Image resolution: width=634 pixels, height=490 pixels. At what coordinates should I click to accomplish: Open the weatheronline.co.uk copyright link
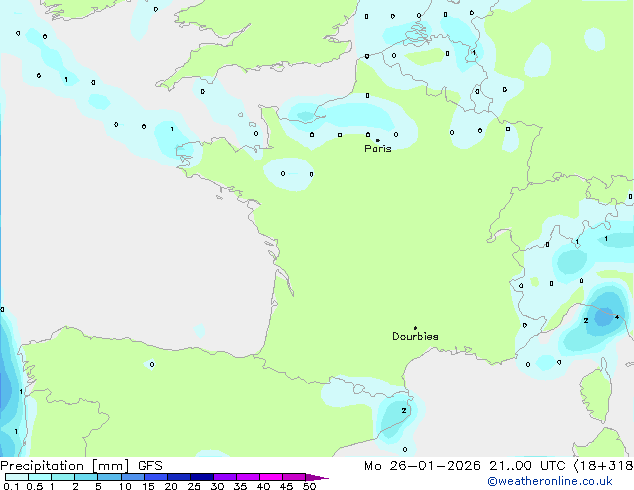point(550,481)
